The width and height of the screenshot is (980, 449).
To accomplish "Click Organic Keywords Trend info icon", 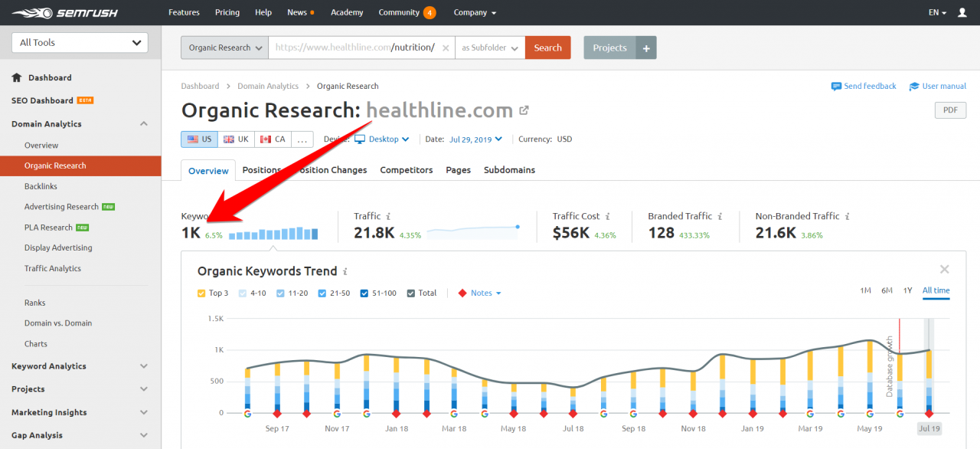I will (345, 271).
